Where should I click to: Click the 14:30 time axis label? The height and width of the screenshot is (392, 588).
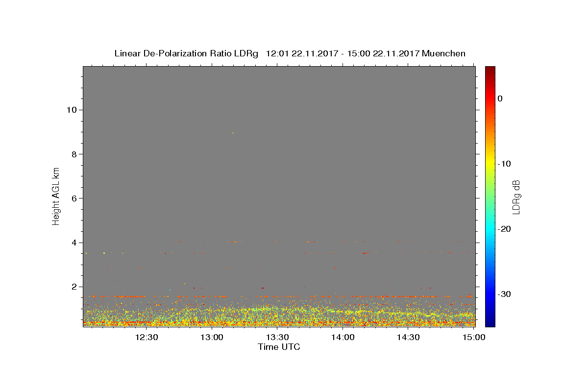click(408, 337)
